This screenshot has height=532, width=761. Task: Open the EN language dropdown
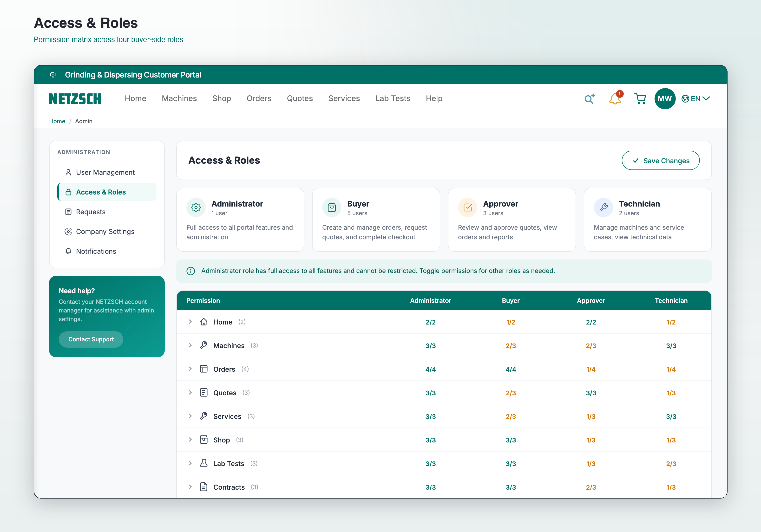click(695, 99)
